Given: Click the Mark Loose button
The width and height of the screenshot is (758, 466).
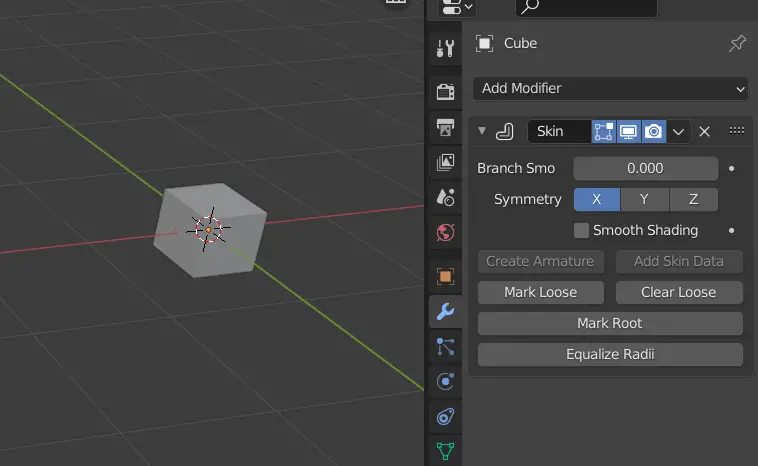Looking at the screenshot, I should [x=540, y=292].
